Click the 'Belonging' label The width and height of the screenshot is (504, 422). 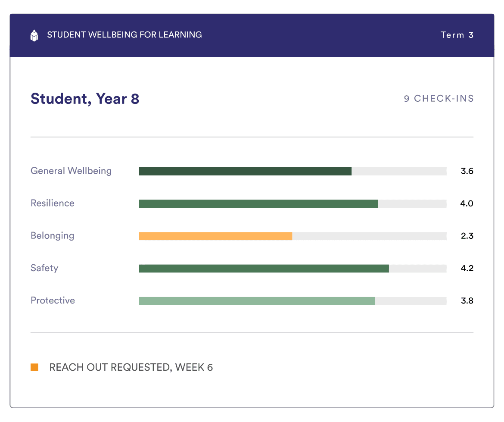pyautogui.click(x=53, y=236)
